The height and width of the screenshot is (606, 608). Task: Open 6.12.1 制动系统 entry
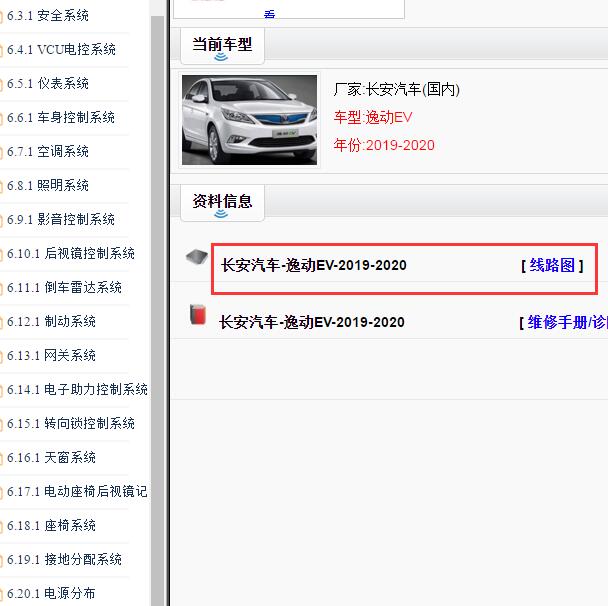51,321
